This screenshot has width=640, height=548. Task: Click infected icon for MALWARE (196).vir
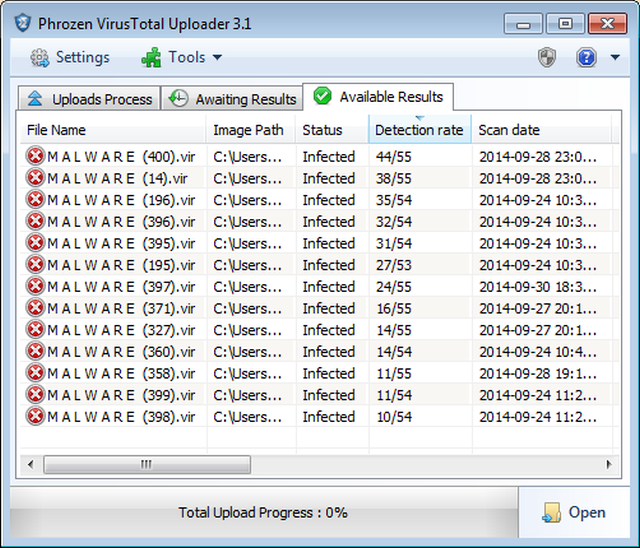coord(35,199)
